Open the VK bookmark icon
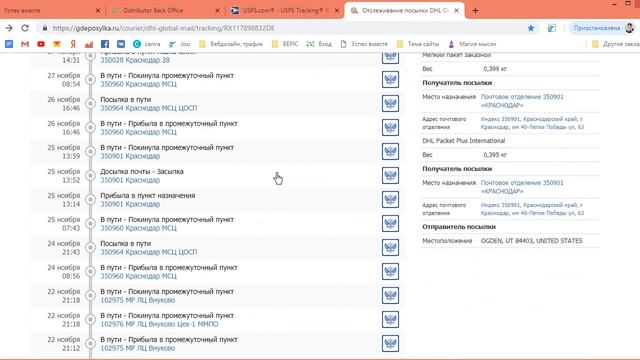Screen dimensions: 640x360 pyautogui.click(x=121, y=44)
